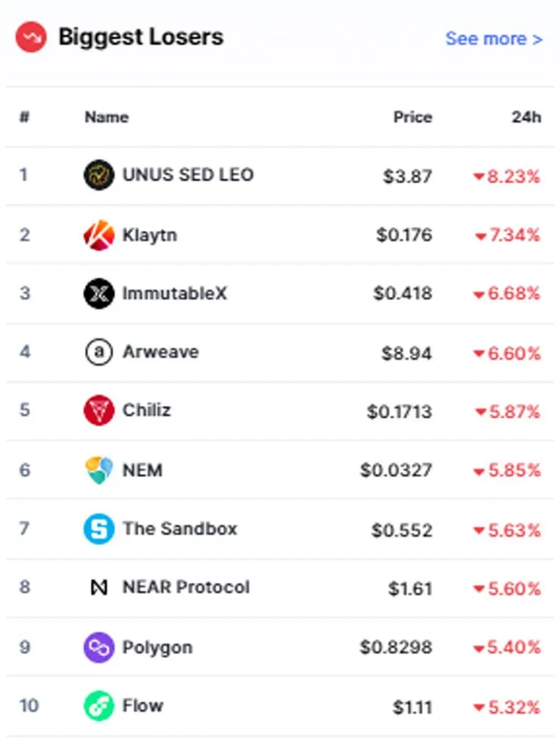
Task: Click the UNUS SED LEO coin logo
Action: click(99, 175)
